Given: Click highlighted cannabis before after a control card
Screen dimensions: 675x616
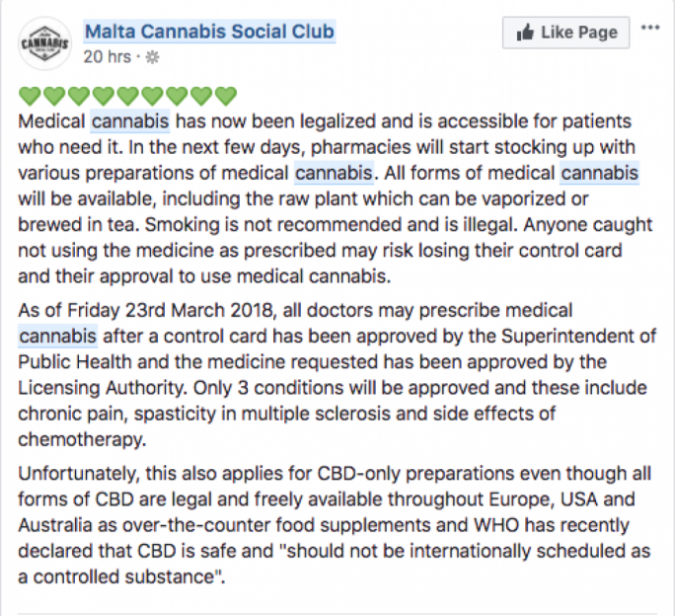Looking at the screenshot, I should point(57,336).
